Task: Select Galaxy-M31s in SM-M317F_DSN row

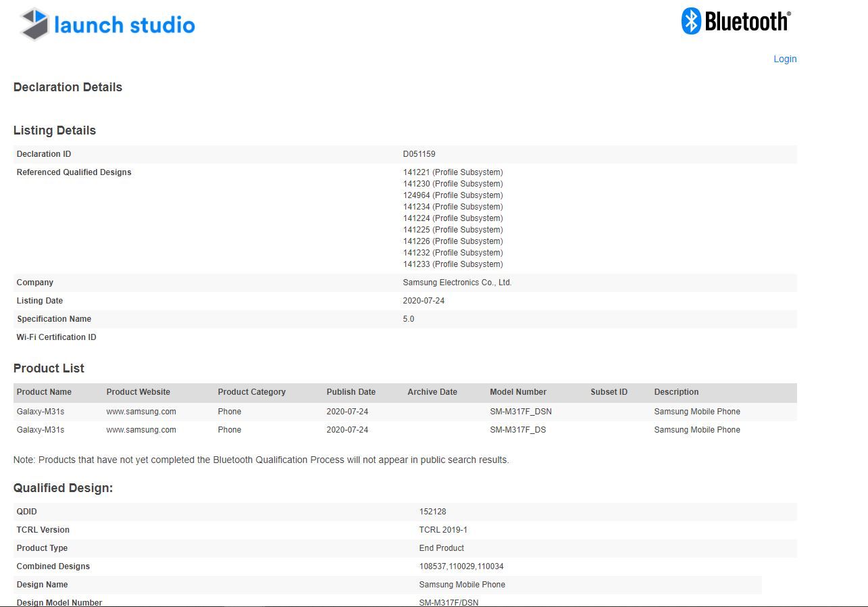Action: pos(41,412)
